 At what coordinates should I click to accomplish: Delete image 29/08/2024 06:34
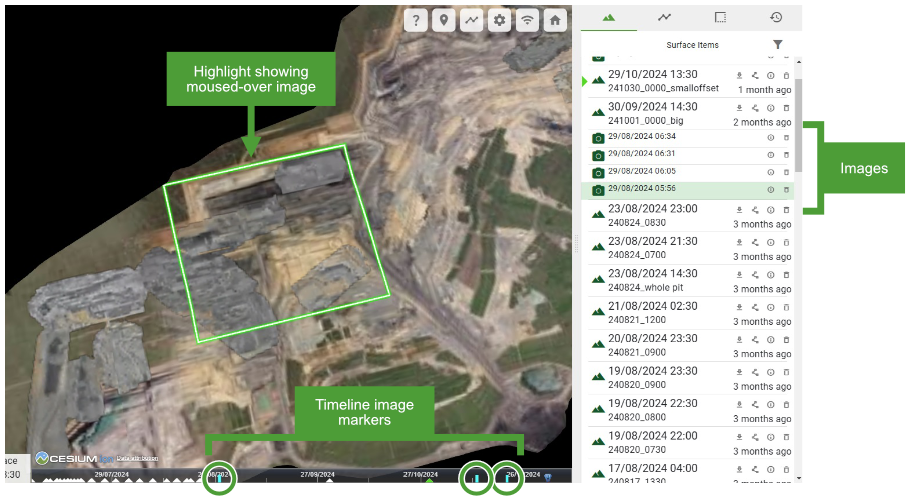pyautogui.click(x=786, y=138)
